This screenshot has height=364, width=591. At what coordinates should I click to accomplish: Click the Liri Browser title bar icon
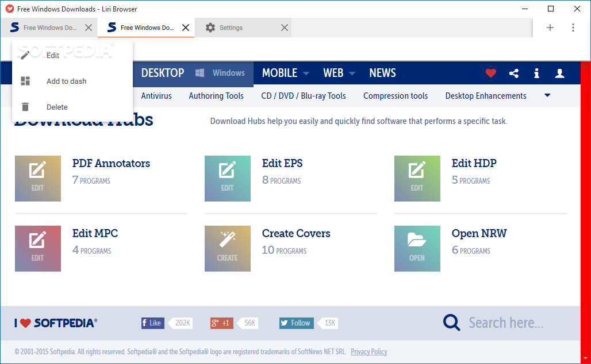[x=10, y=9]
